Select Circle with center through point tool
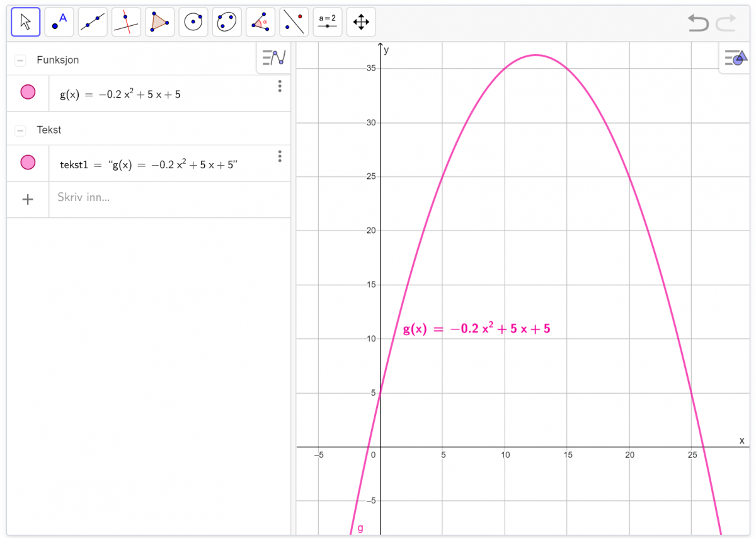This screenshot has height=538, width=756. point(193,22)
